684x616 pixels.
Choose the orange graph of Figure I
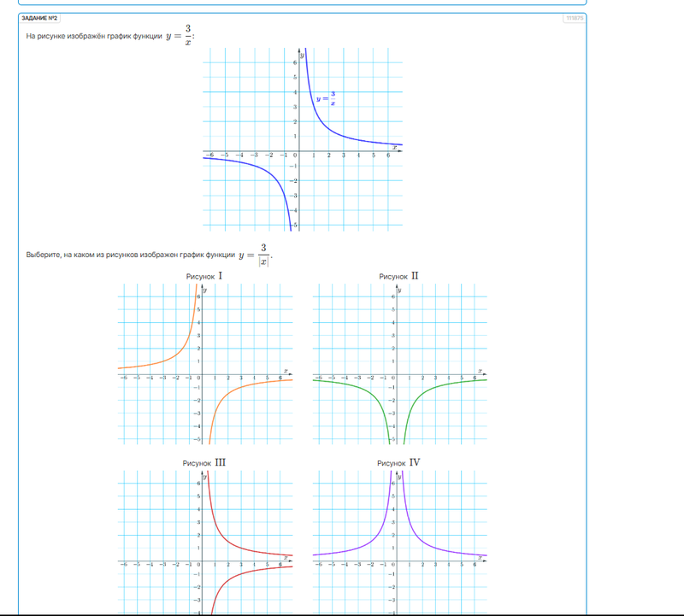(x=205, y=363)
